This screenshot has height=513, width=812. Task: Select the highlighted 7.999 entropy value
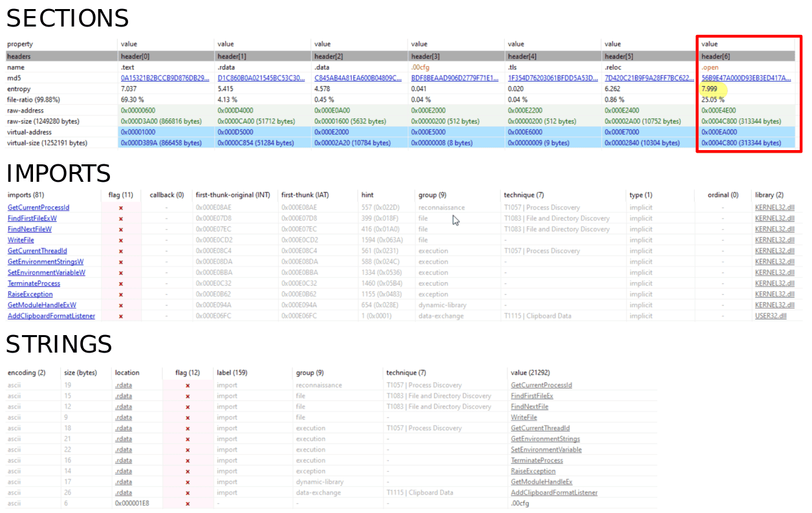709,89
